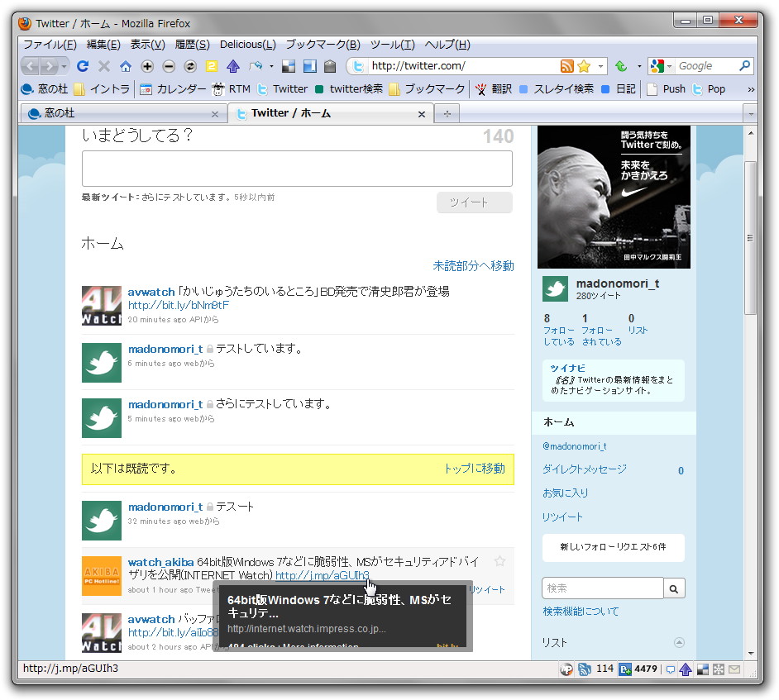Expand the toolbar overflow chevron
The image size is (779, 700).
pos(751,88)
